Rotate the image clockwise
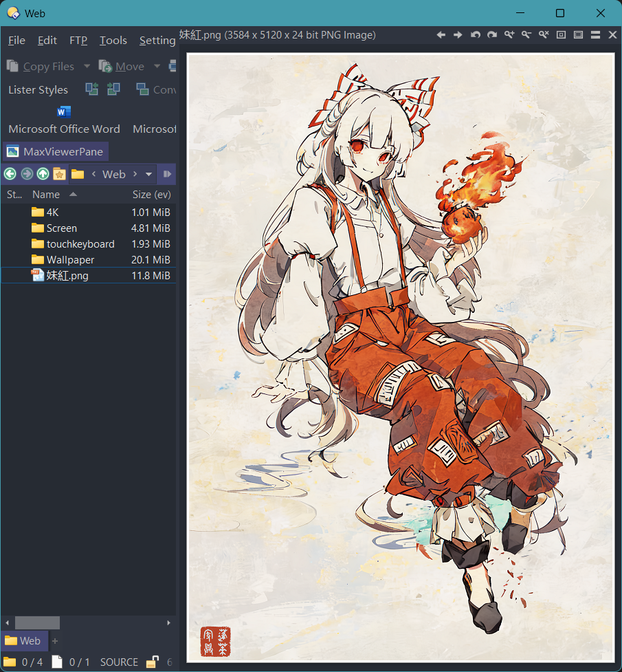622x672 pixels. (492, 34)
